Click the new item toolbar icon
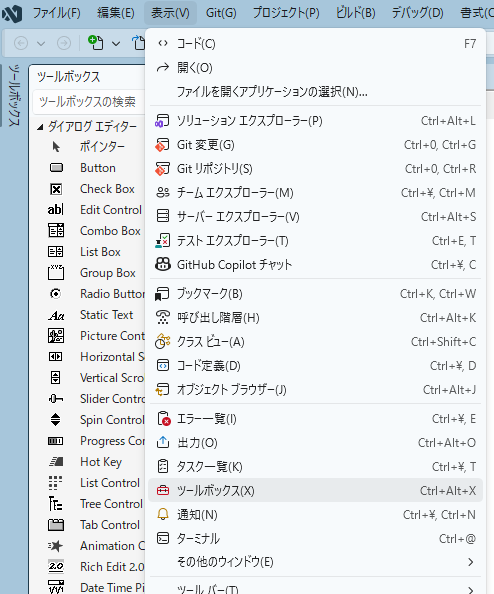This screenshot has width=494, height=594. click(95, 42)
